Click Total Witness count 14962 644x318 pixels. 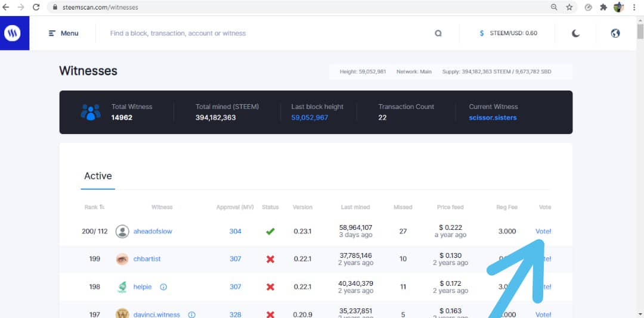coord(122,118)
